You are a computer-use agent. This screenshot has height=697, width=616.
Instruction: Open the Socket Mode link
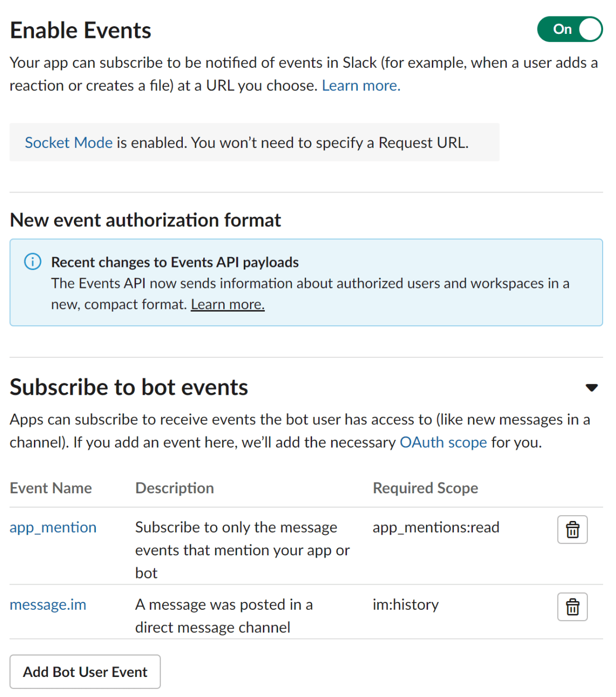69,142
